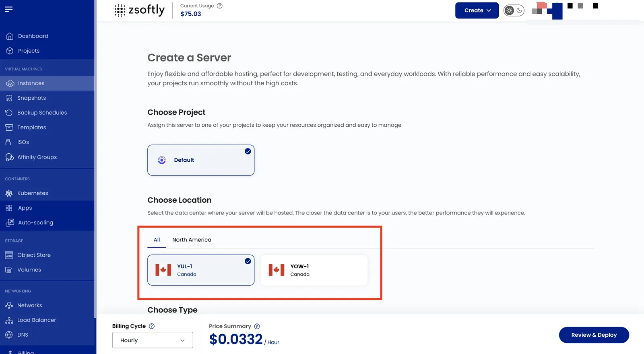Click the Price Summary help icon

[257, 326]
